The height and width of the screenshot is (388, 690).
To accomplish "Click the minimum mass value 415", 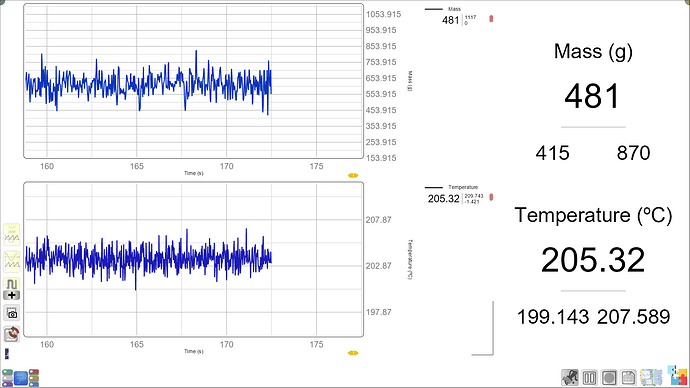I will (553, 153).
